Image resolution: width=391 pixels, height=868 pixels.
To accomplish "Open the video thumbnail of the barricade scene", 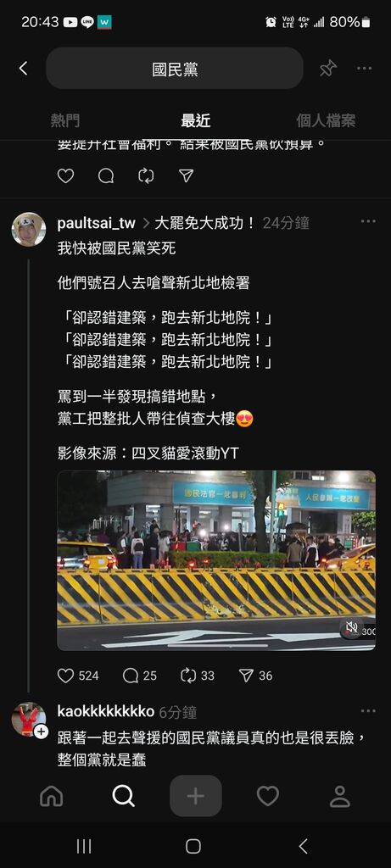I will click(216, 560).
